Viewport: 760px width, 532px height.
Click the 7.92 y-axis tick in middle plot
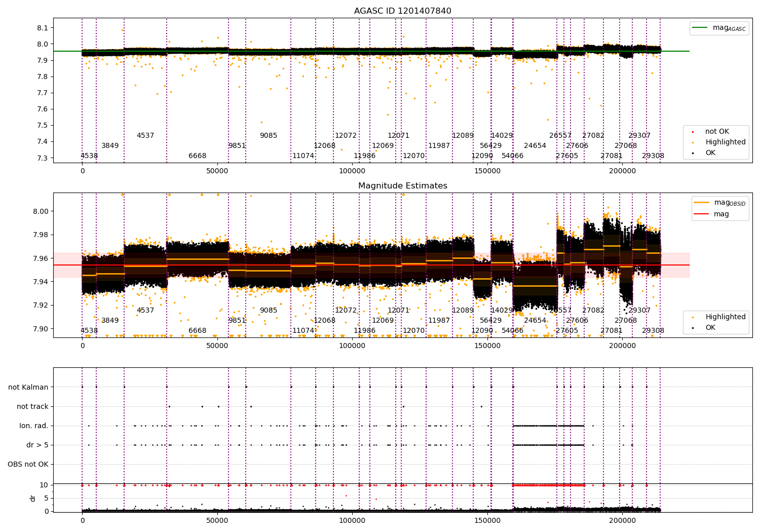point(41,306)
